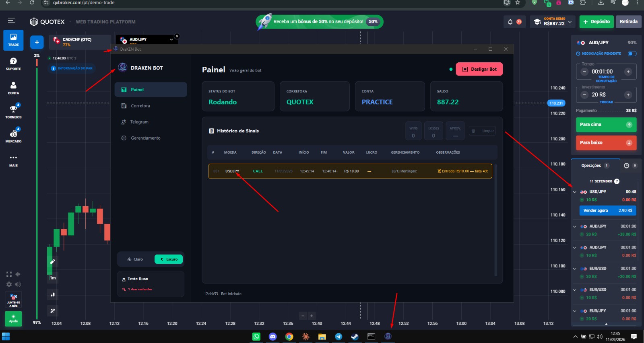Click the green Depósito button
The width and height of the screenshot is (644, 343).
coord(597,22)
